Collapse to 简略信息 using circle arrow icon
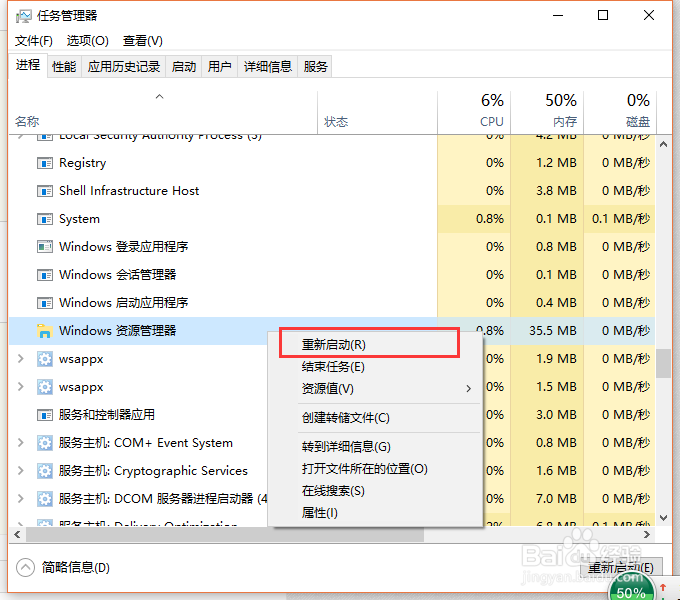 click(x=25, y=567)
